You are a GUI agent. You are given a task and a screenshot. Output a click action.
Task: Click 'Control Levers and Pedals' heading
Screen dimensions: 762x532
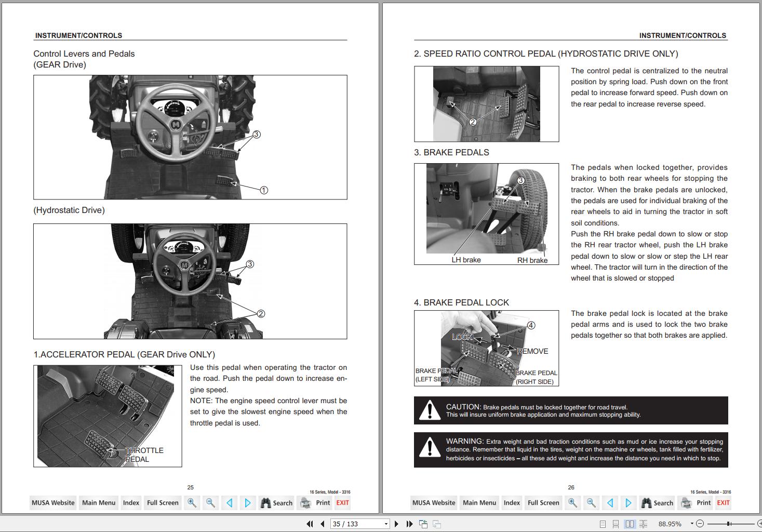point(84,54)
